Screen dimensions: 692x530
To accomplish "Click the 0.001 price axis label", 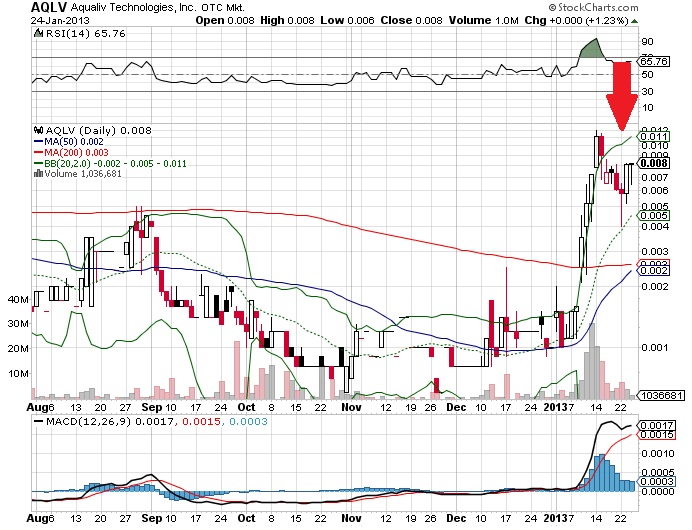I will [655, 348].
